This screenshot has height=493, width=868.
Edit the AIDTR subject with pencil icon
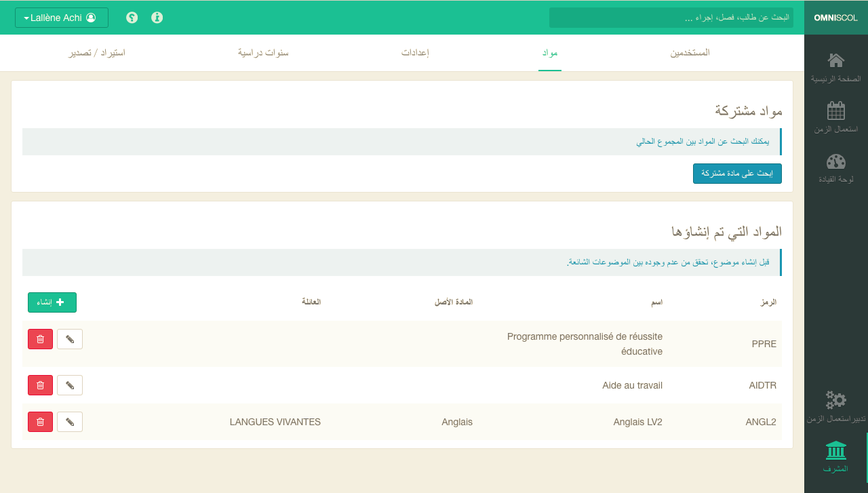pos(70,385)
